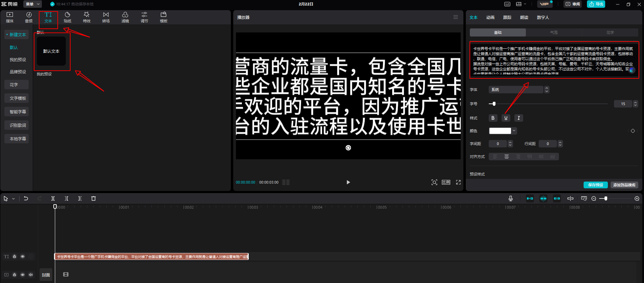Toggle the main track magnet button
This screenshot has width=644, height=283.
530,198
